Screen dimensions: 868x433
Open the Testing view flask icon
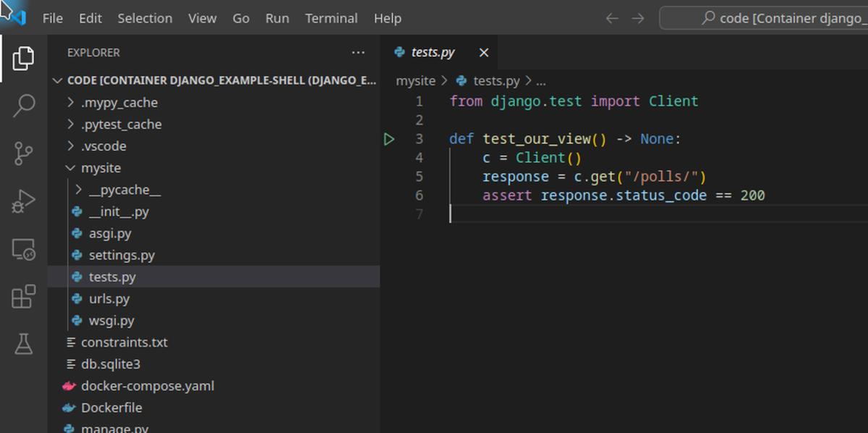click(22, 345)
